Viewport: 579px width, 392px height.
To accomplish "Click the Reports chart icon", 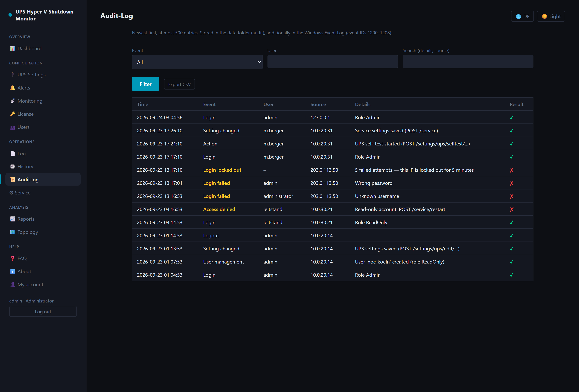I will click(13, 219).
